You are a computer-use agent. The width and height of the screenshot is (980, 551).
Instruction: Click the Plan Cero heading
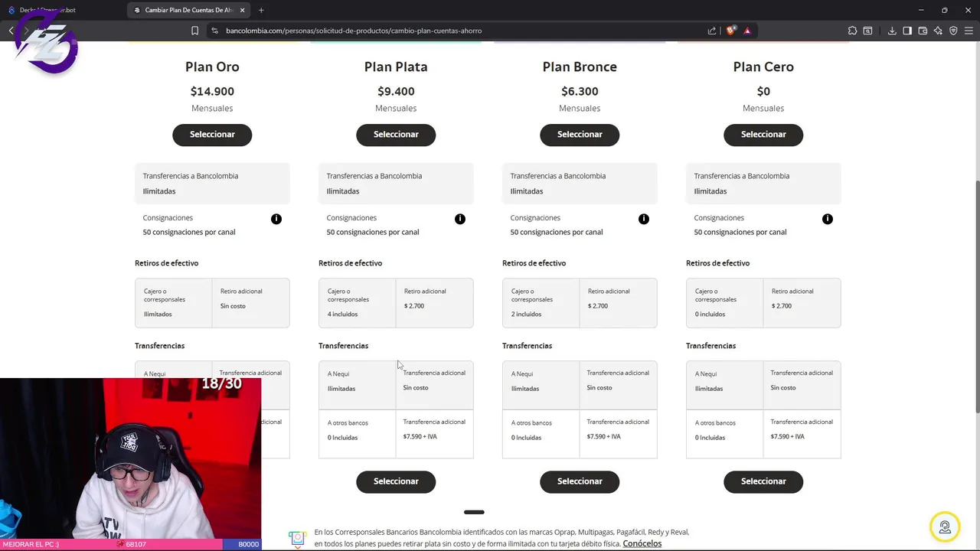pyautogui.click(x=763, y=67)
